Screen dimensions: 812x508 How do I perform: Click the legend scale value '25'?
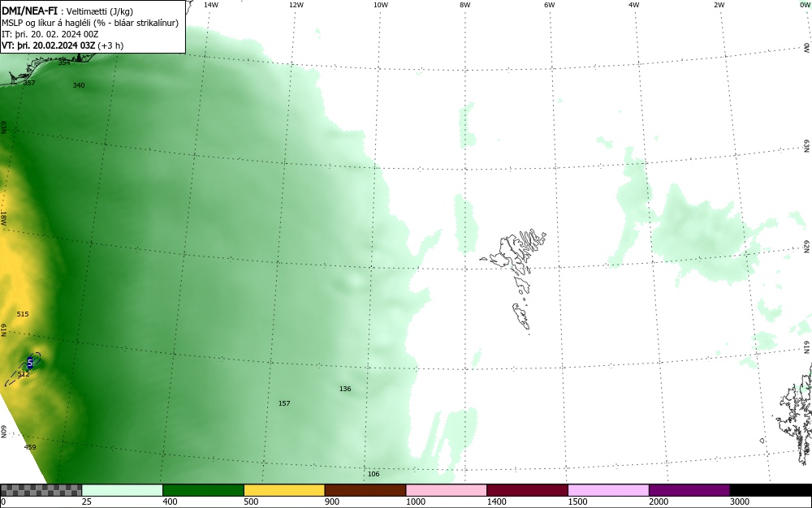(x=87, y=502)
